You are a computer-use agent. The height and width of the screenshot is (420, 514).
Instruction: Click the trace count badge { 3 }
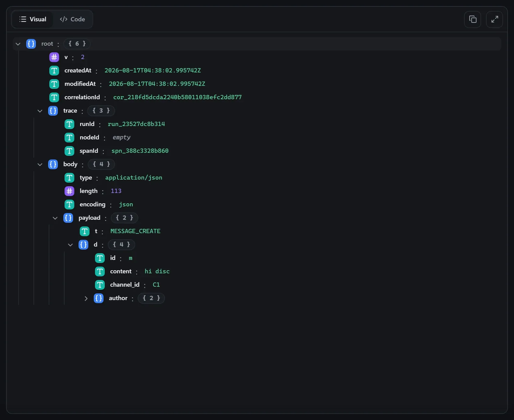coord(101,111)
